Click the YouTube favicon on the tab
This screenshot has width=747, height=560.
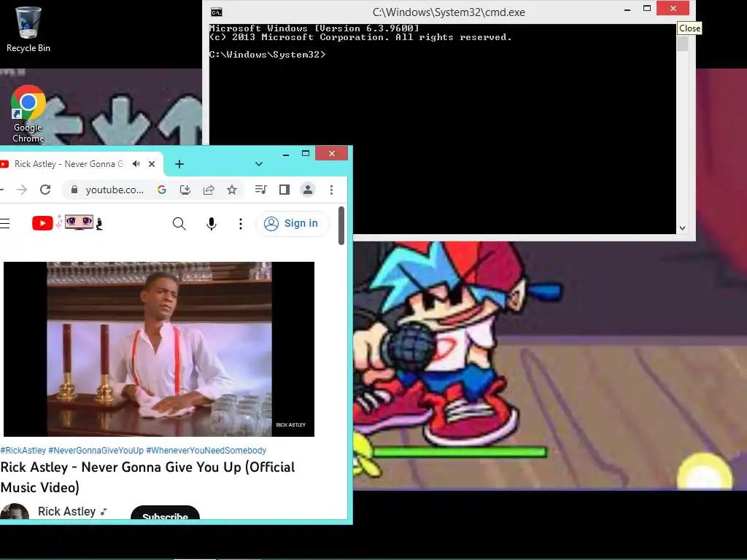[x=4, y=164]
